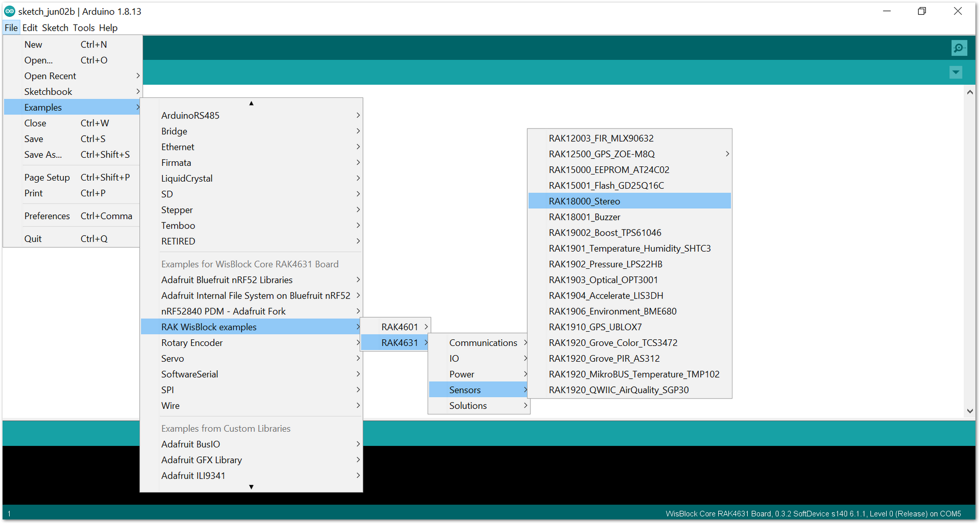Expand the Stepper examples submenu
This screenshot has width=980, height=524.
pyautogui.click(x=251, y=210)
